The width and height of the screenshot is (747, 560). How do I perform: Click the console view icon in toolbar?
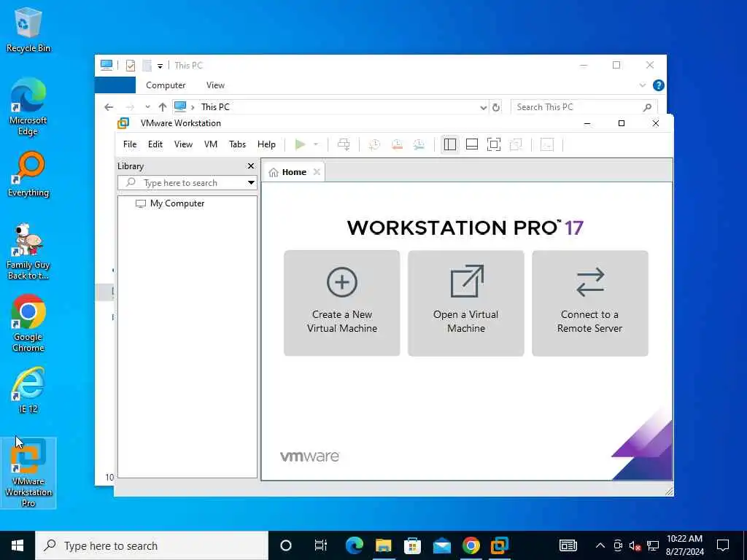click(x=547, y=144)
